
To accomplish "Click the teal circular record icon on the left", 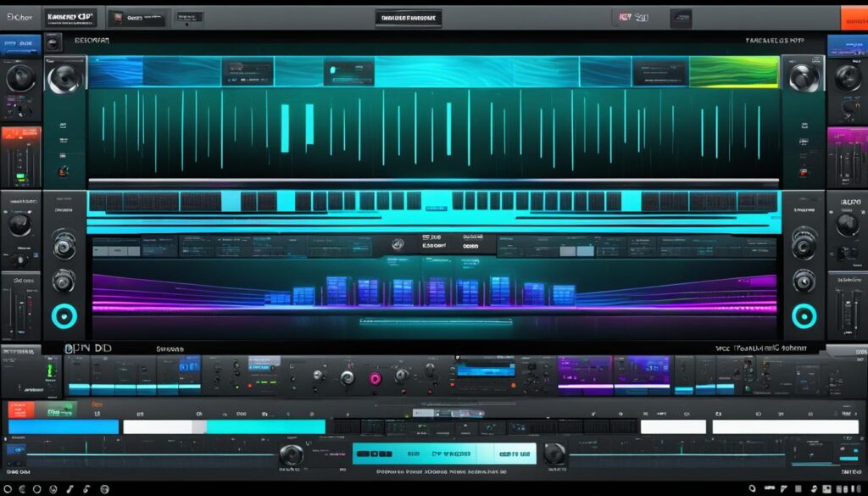I will coord(65,316).
